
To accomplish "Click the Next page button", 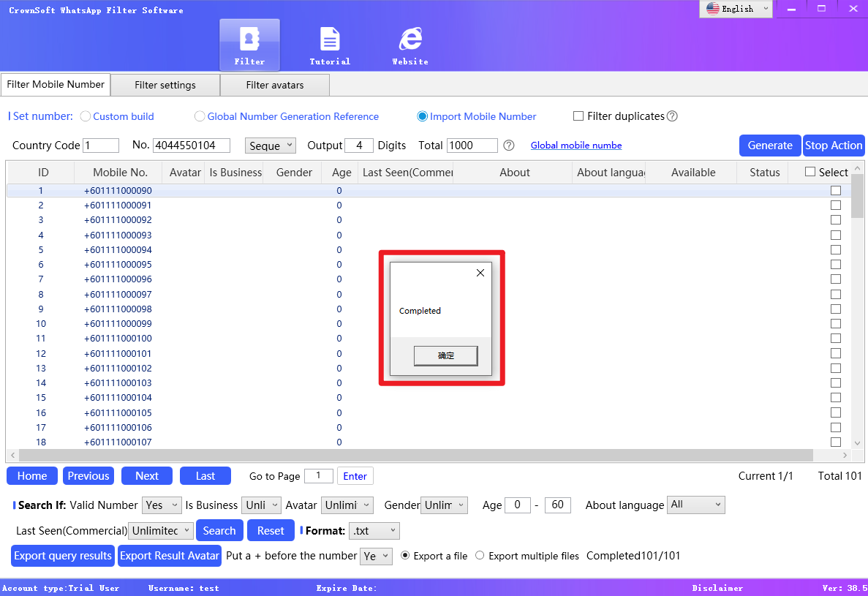I will click(147, 476).
